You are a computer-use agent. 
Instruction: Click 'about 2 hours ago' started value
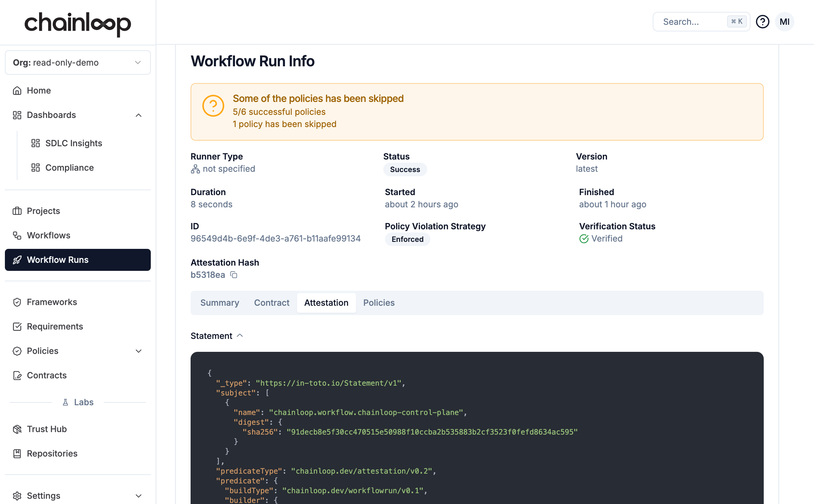(x=421, y=204)
